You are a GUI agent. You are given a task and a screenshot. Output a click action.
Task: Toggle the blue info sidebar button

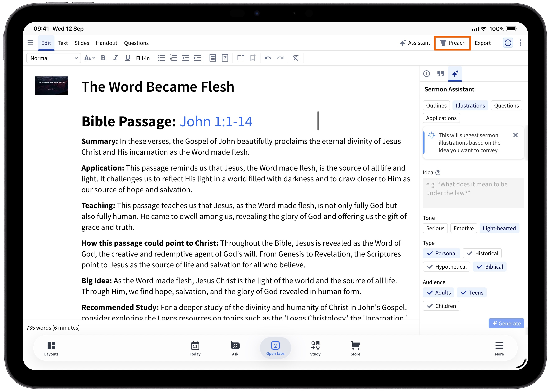tap(508, 43)
